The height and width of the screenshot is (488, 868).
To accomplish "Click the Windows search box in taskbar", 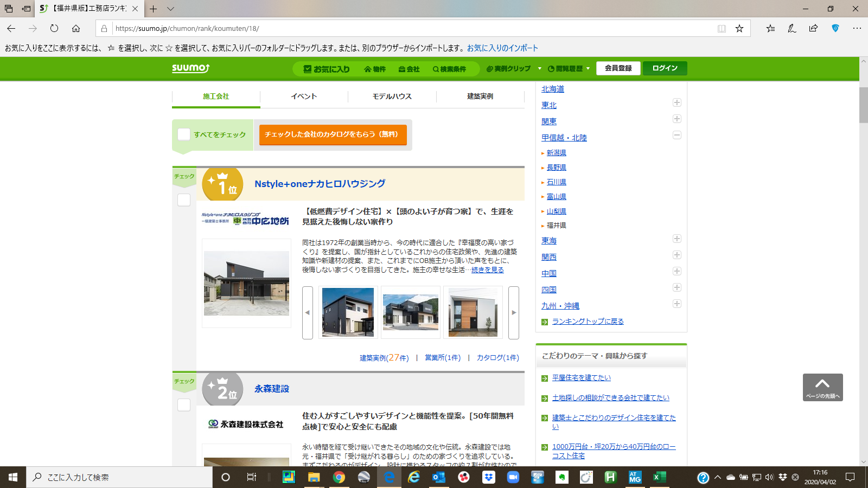I will (119, 477).
